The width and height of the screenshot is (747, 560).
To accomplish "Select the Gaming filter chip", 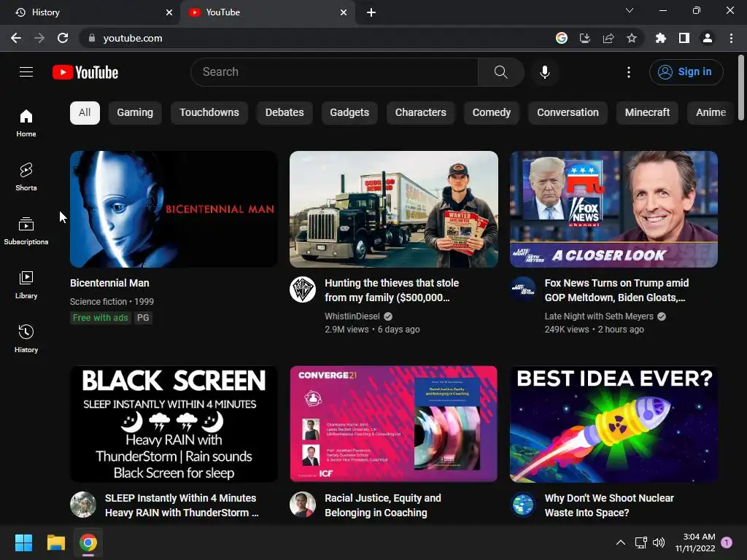I will pos(135,113).
